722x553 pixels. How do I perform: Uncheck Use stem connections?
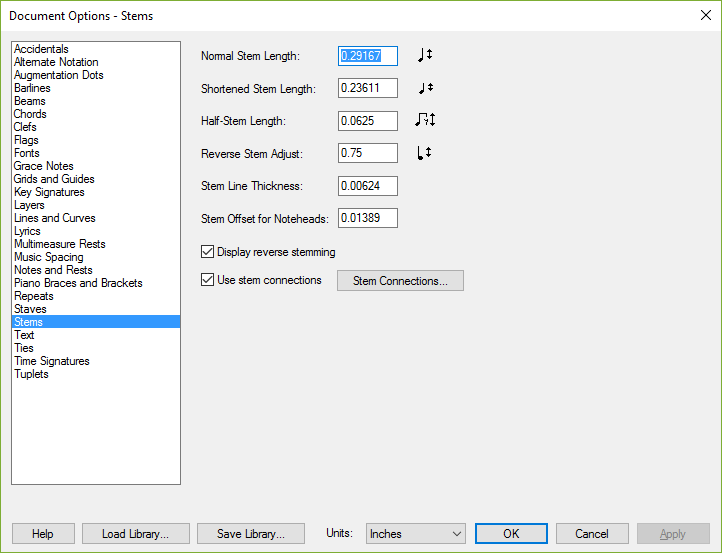[x=207, y=280]
